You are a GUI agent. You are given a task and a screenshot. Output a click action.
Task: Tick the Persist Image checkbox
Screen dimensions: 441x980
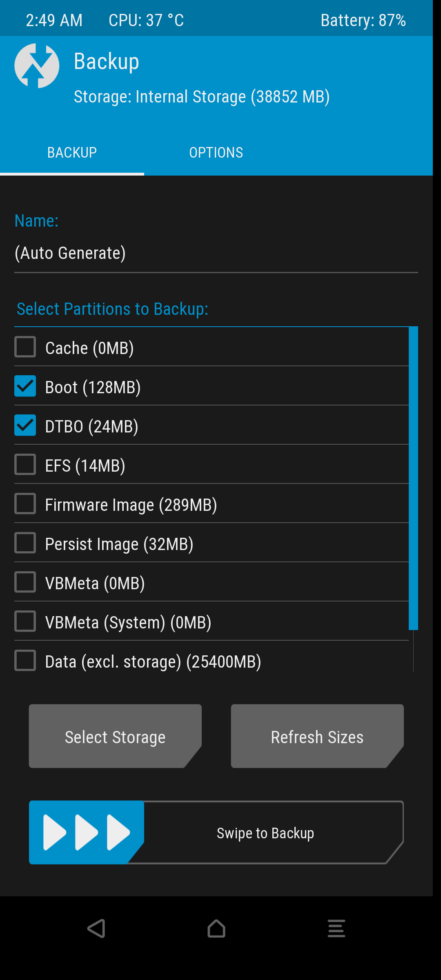coord(25,543)
